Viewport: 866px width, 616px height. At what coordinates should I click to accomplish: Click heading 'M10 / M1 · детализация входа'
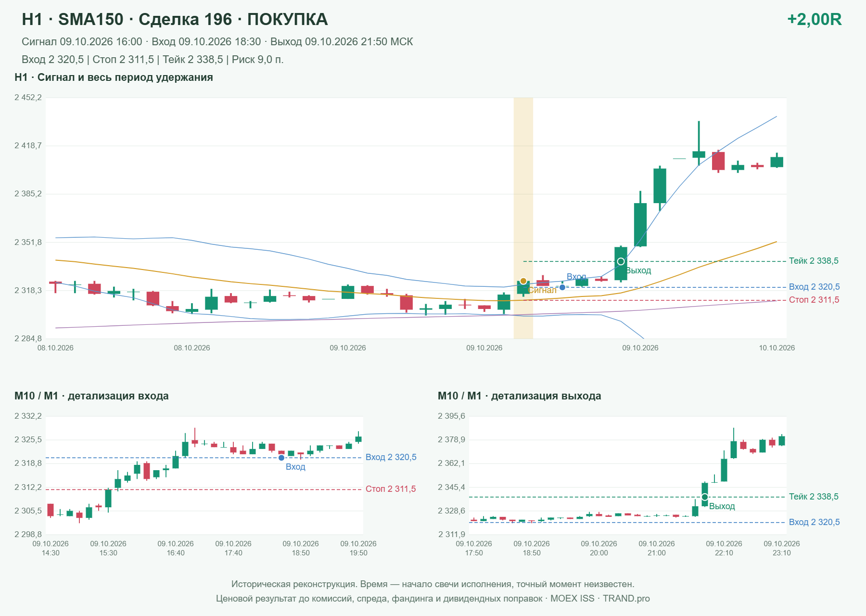[91, 396]
